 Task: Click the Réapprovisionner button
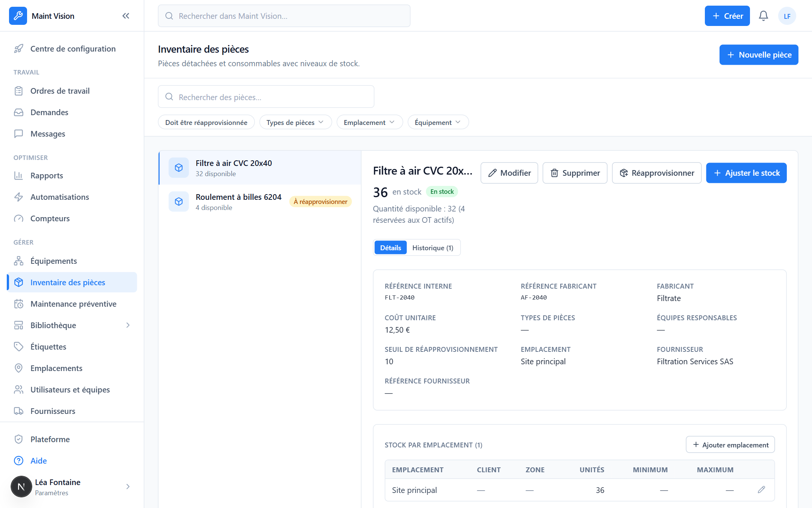coord(657,173)
